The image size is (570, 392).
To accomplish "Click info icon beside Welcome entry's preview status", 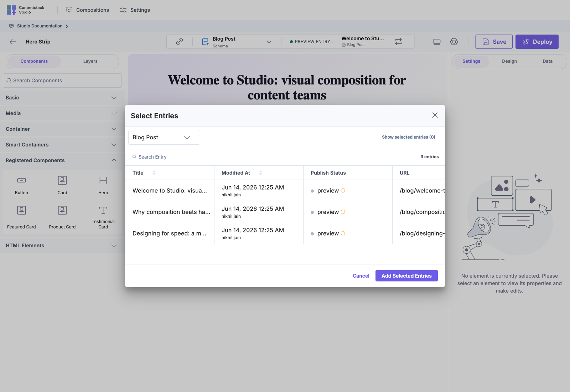I will [x=343, y=190].
